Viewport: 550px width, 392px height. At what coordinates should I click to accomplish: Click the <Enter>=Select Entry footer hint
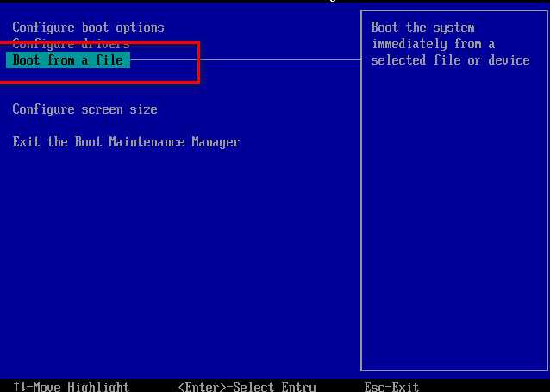[x=247, y=386]
